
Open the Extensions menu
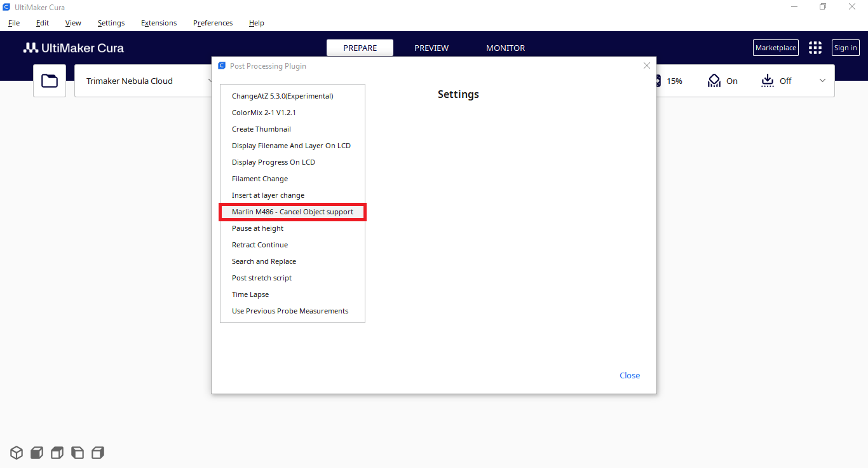[159, 23]
